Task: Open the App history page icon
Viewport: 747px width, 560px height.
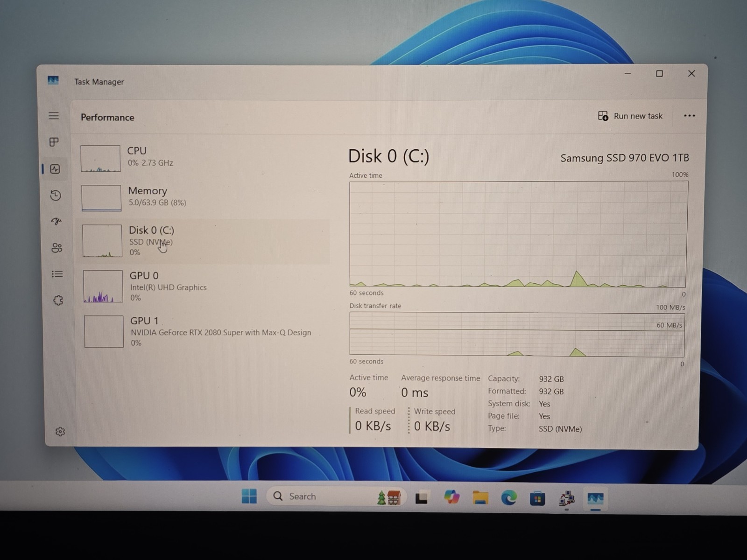Action: click(x=56, y=195)
